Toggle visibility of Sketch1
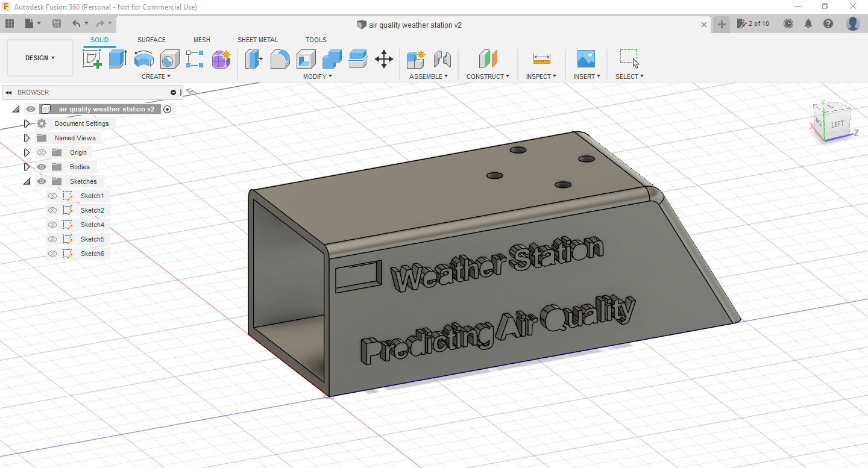868x468 pixels. [52, 195]
